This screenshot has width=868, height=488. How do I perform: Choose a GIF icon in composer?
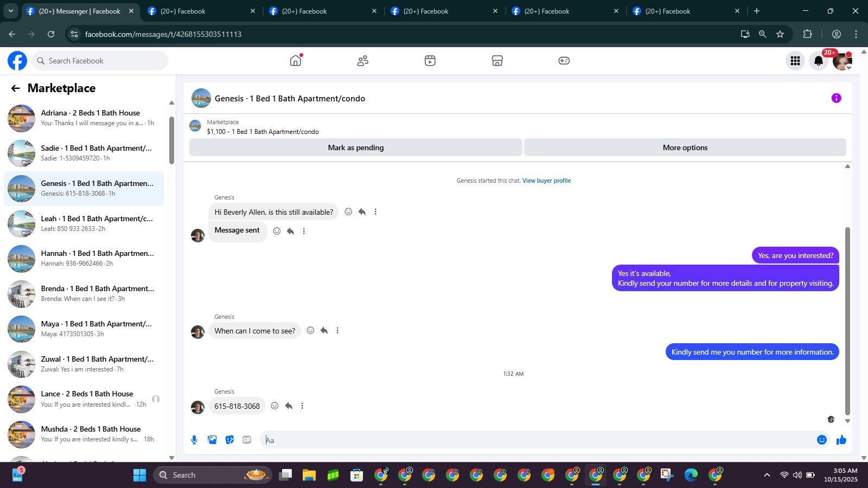tap(247, 440)
